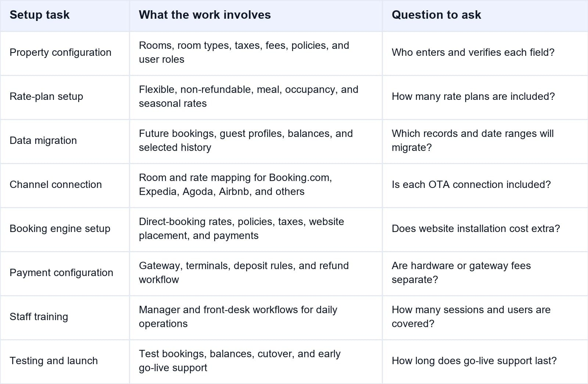
Task: Click the 'Gateway, terminals, deposit rules' description
Action: click(244, 273)
